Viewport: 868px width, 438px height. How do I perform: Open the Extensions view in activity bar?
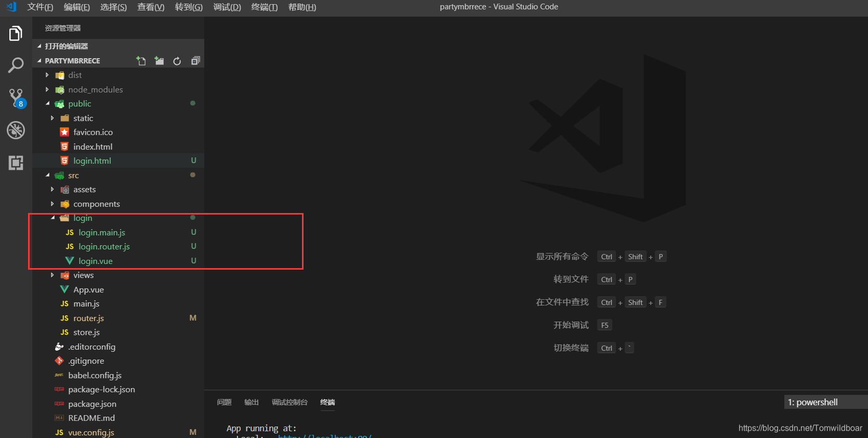(x=16, y=163)
